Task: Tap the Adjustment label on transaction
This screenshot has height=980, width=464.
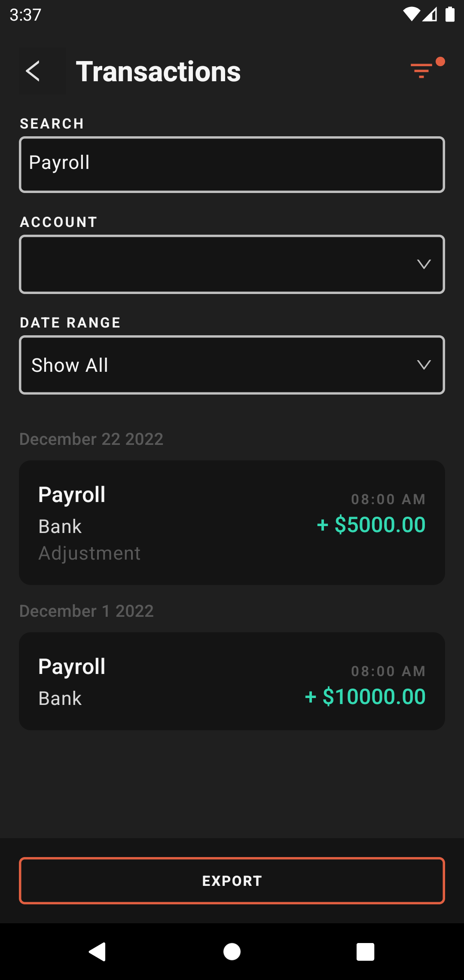Action: click(x=89, y=553)
